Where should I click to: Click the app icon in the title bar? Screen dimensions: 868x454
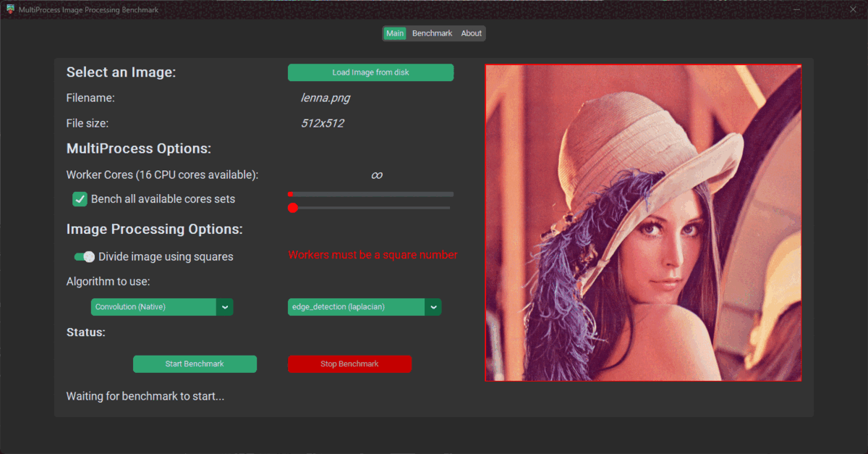pyautogui.click(x=11, y=9)
